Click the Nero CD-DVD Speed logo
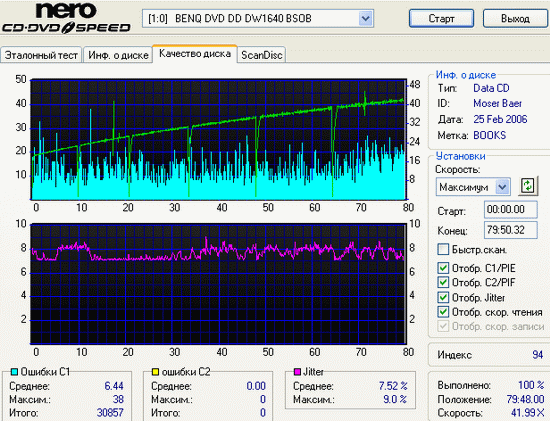 [66, 18]
